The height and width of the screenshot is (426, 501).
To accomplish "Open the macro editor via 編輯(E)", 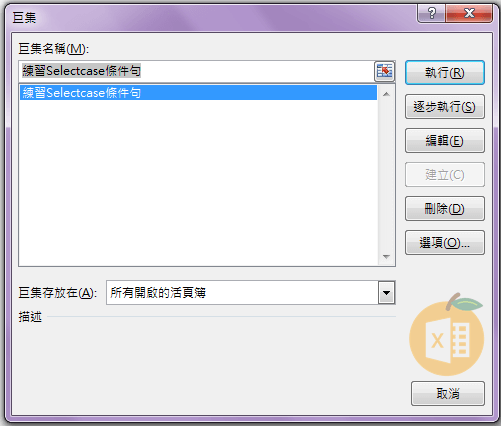I will click(445, 141).
